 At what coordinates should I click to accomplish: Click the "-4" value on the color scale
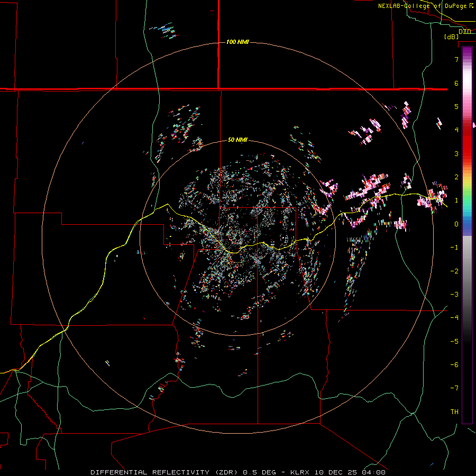point(454,318)
